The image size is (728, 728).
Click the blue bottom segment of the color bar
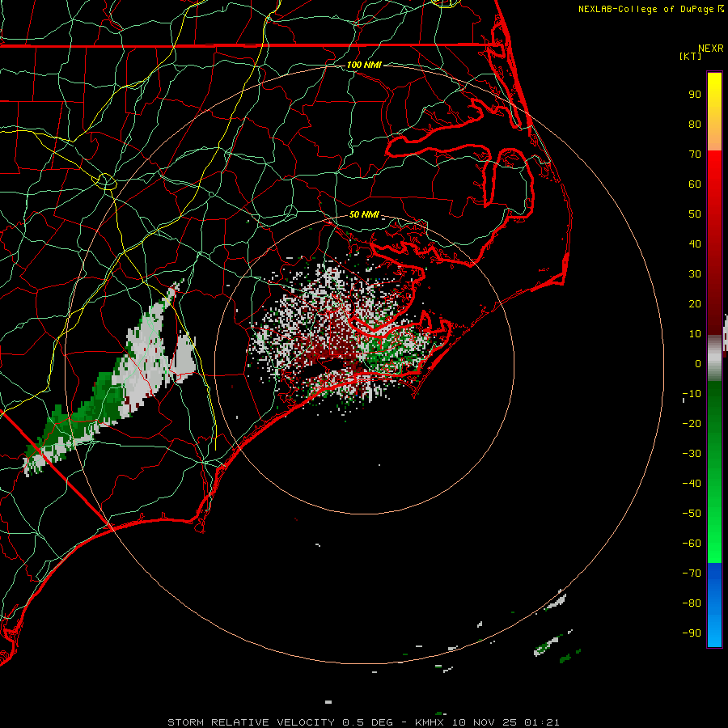pos(714,605)
